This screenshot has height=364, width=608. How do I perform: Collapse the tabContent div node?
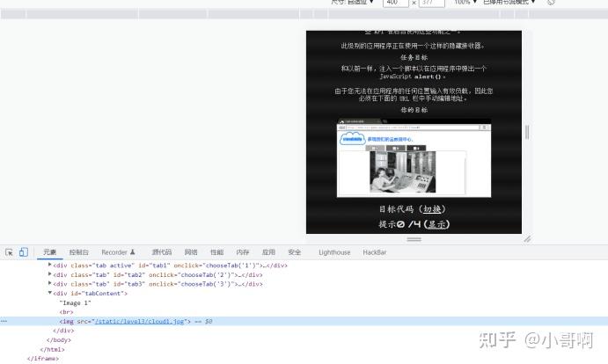49,293
